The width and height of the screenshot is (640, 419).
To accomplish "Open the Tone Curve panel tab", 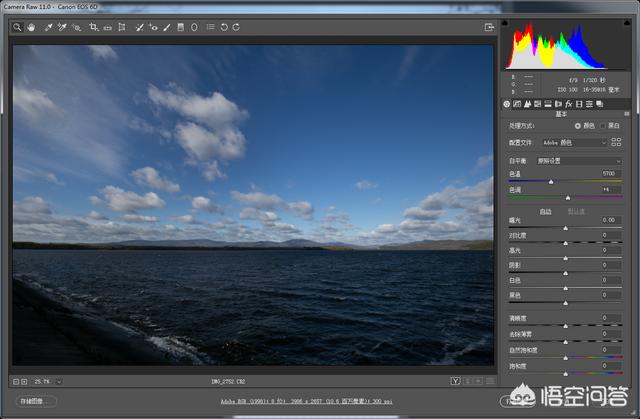I will 517,104.
